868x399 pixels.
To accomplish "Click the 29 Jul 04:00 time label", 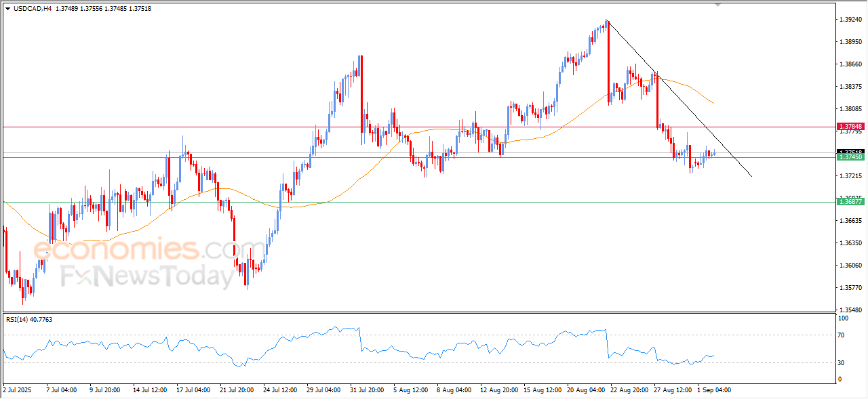I will coord(323,390).
